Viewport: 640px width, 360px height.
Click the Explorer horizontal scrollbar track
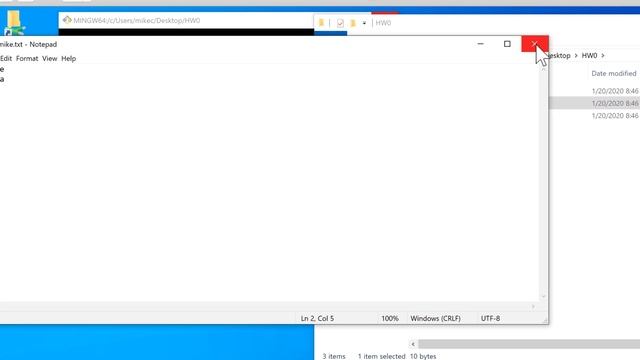(x=529, y=344)
